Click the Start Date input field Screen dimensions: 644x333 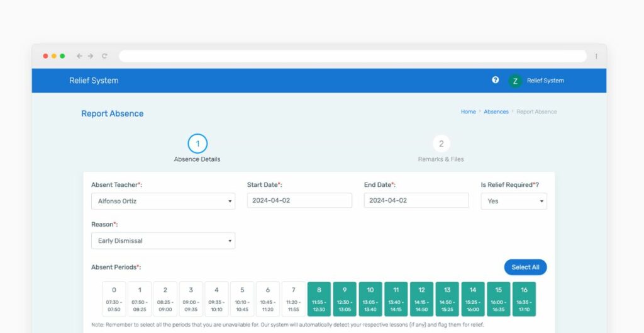[299, 200]
